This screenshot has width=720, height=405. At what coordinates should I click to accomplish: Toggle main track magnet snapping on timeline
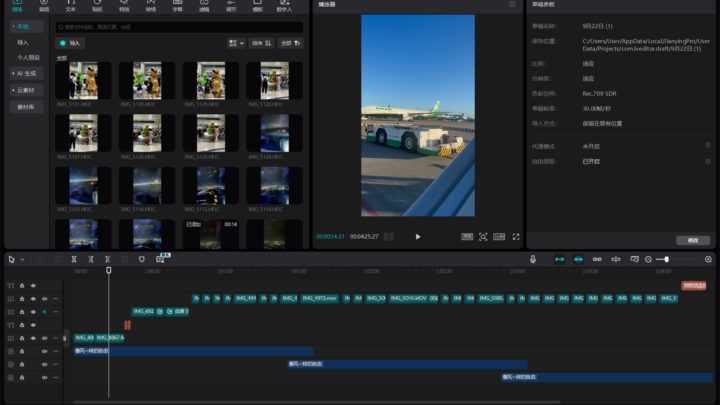coord(560,259)
